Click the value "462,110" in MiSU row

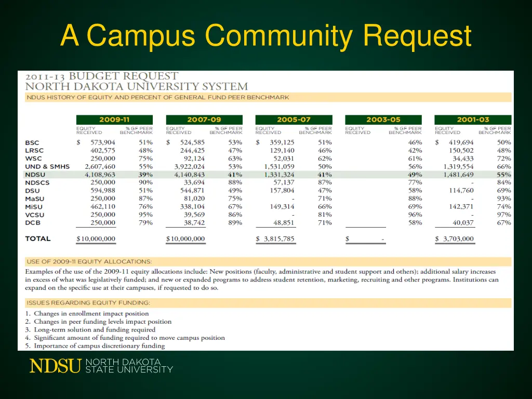pyautogui.click(x=103, y=207)
